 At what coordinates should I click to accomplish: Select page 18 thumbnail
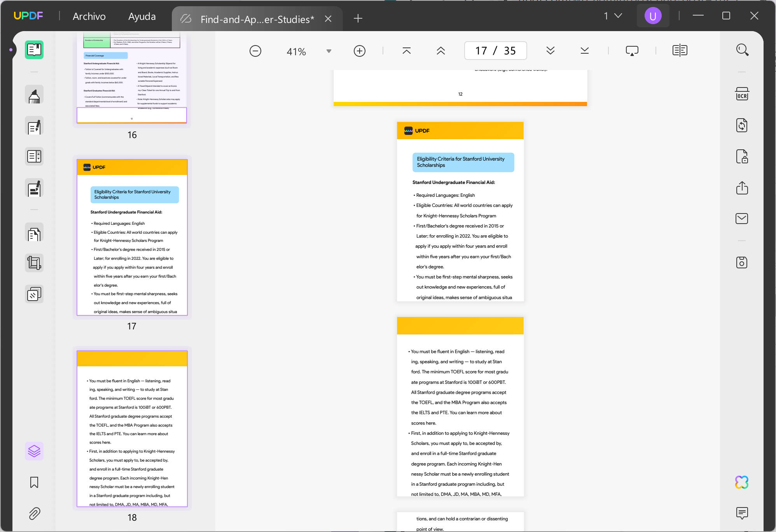tap(132, 429)
